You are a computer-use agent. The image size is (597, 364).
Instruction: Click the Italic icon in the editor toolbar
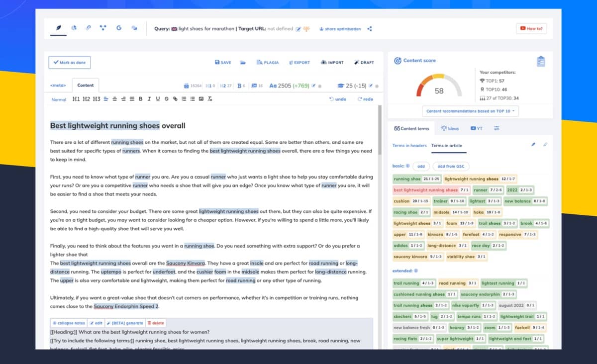click(x=149, y=99)
